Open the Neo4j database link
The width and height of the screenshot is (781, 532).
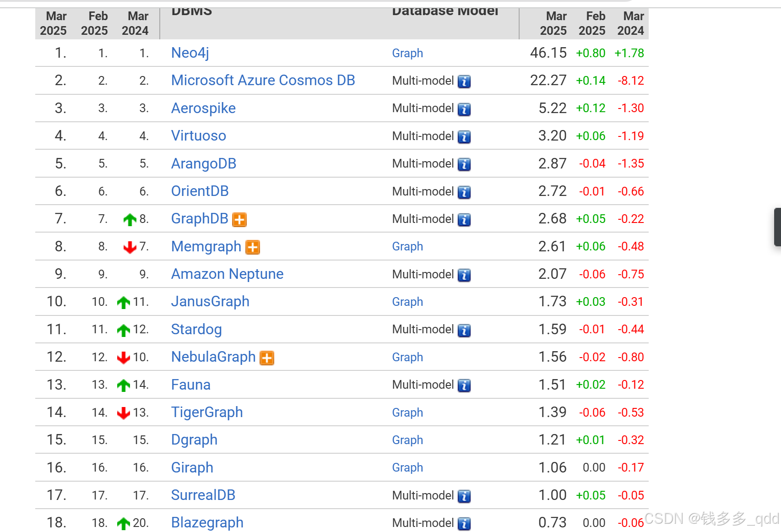[190, 53]
